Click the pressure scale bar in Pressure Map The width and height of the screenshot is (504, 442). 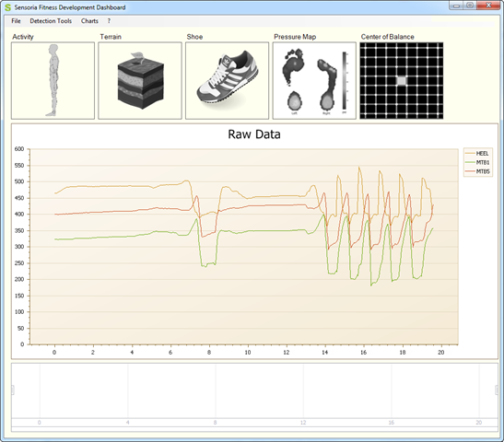pyautogui.click(x=345, y=81)
